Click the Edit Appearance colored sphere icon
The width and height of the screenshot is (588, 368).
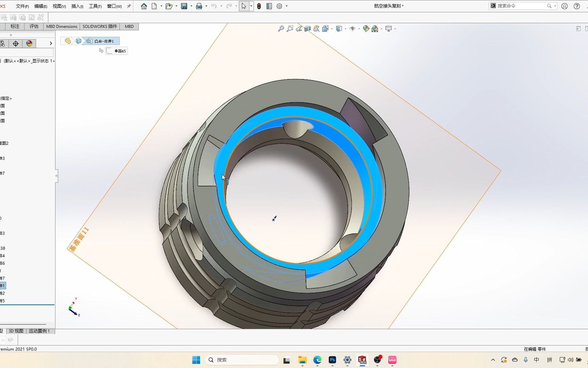click(366, 29)
